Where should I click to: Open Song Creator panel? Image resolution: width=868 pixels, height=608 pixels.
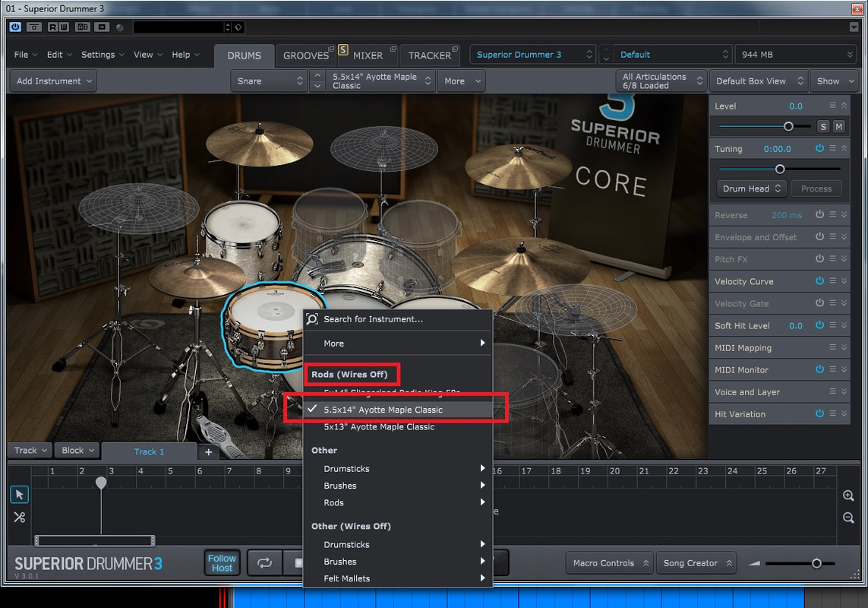696,563
